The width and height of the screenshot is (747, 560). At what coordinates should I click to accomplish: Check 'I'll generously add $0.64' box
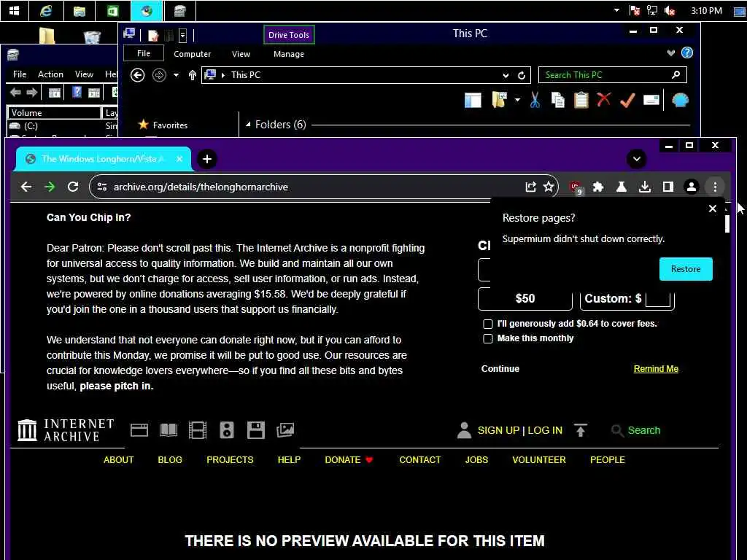(x=488, y=324)
